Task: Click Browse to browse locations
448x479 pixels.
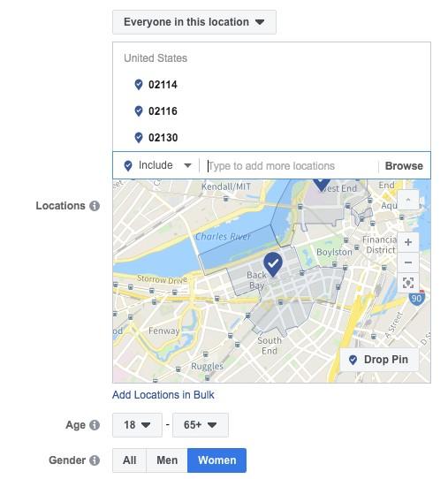Action: pos(404,166)
